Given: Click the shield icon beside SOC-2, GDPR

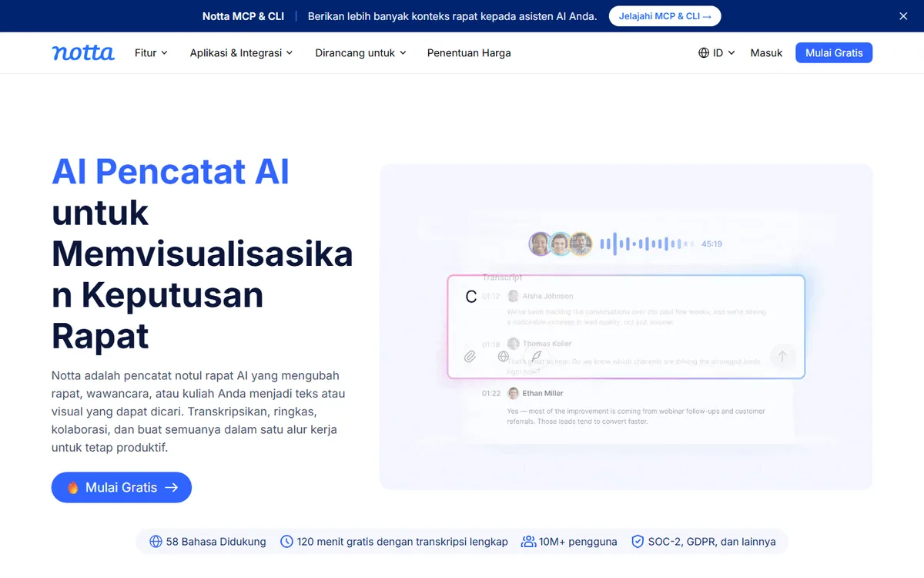Looking at the screenshot, I should click(638, 542).
